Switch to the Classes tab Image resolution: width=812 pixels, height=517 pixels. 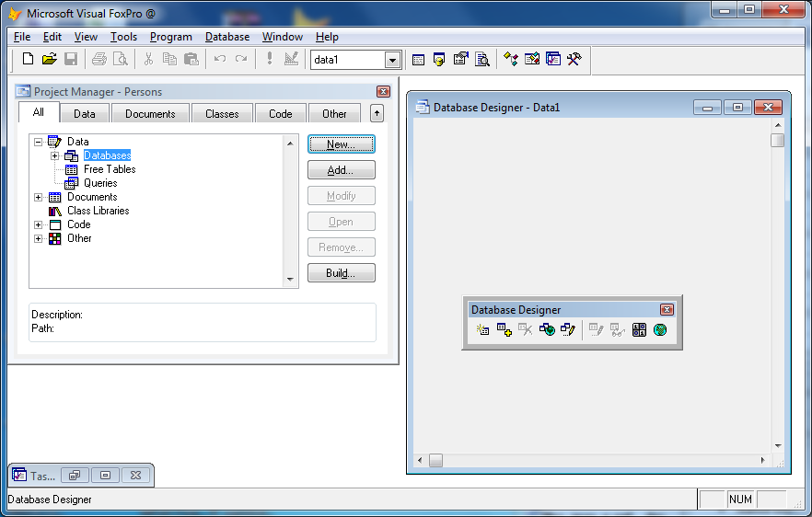pyautogui.click(x=222, y=114)
